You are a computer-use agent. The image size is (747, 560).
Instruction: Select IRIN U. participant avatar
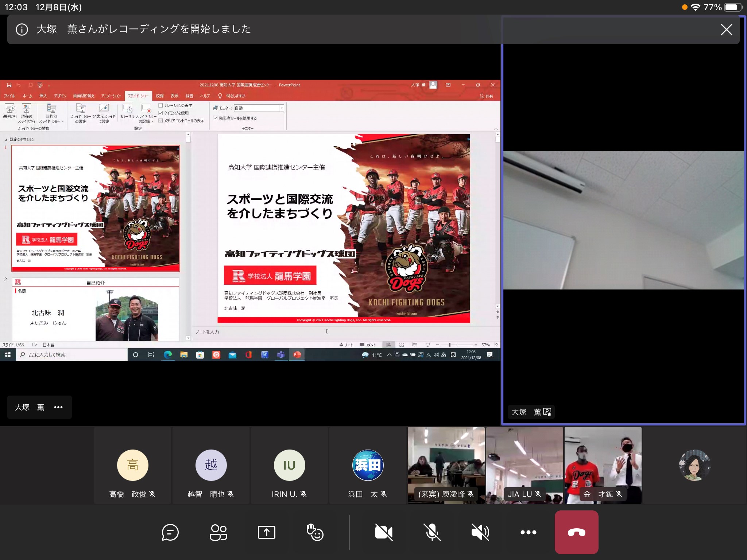coord(290,465)
